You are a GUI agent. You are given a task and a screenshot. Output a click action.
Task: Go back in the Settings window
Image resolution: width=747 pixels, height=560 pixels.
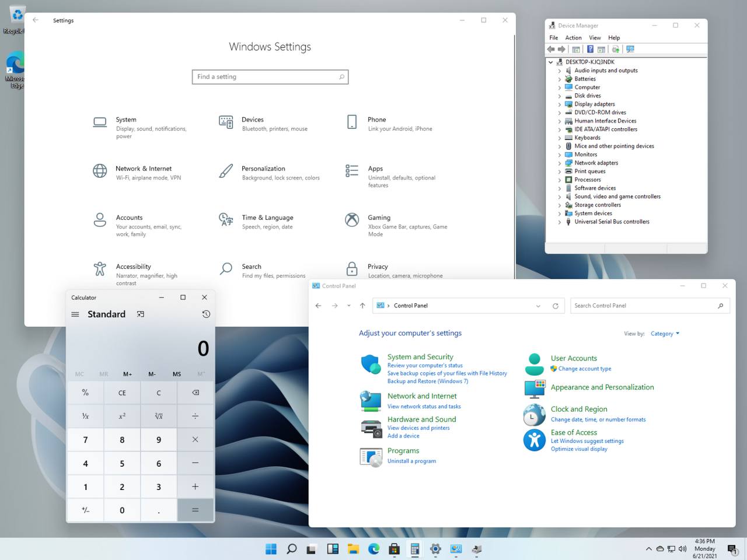coord(36,20)
